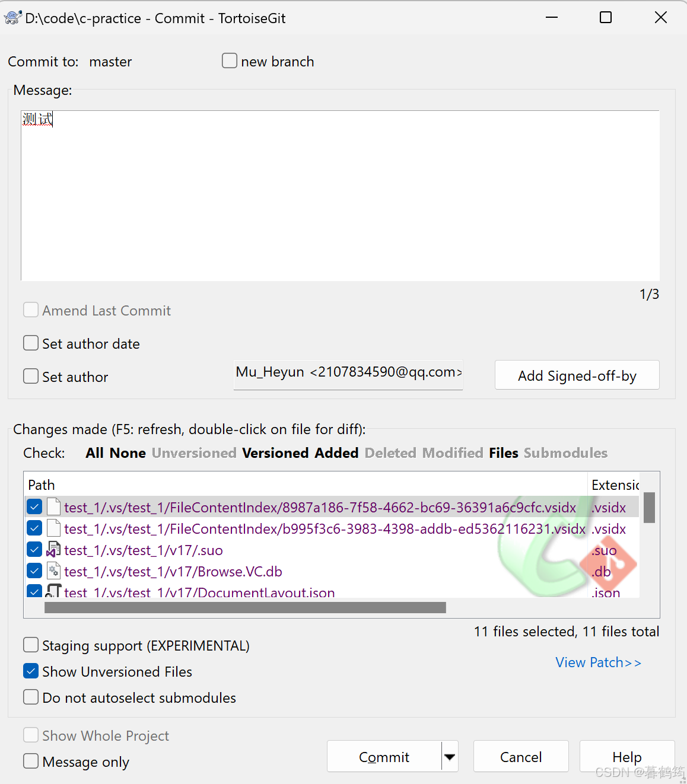Click the file list vertical scrollbar thumb
This screenshot has height=784, width=687.
tap(649, 508)
